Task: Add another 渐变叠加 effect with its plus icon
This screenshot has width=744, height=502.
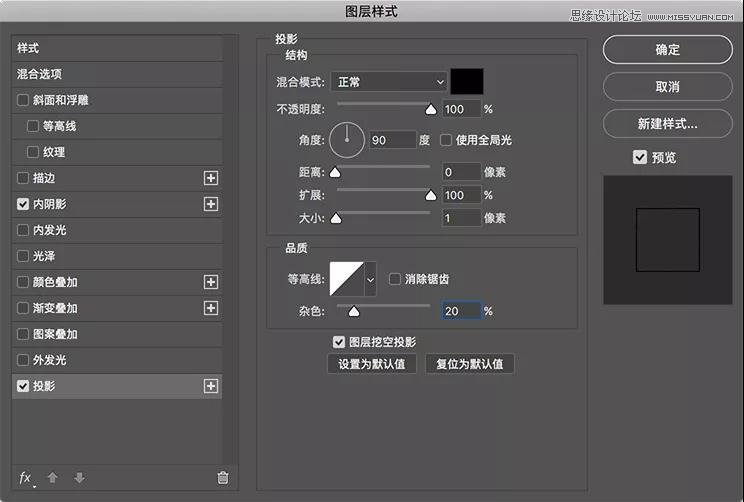Action: pyautogui.click(x=211, y=308)
